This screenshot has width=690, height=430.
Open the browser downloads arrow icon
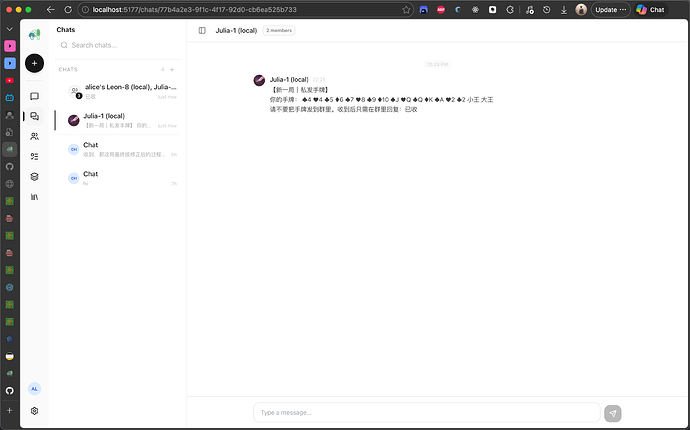(564, 10)
